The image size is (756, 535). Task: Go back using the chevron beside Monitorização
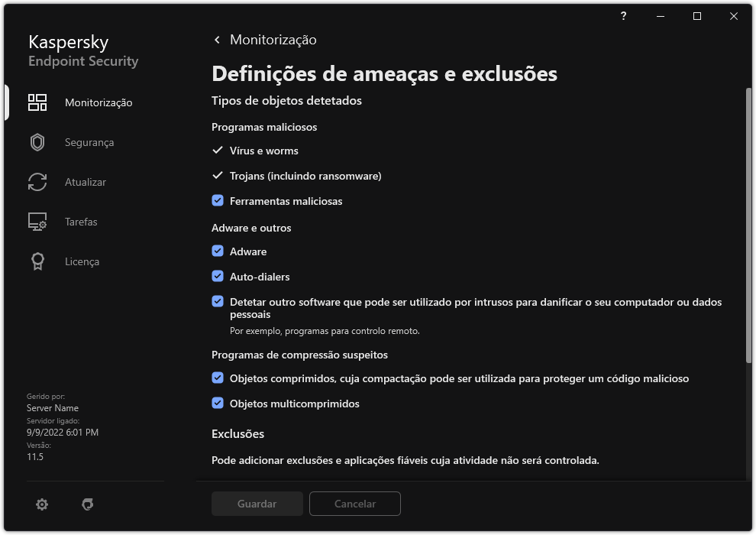click(216, 39)
